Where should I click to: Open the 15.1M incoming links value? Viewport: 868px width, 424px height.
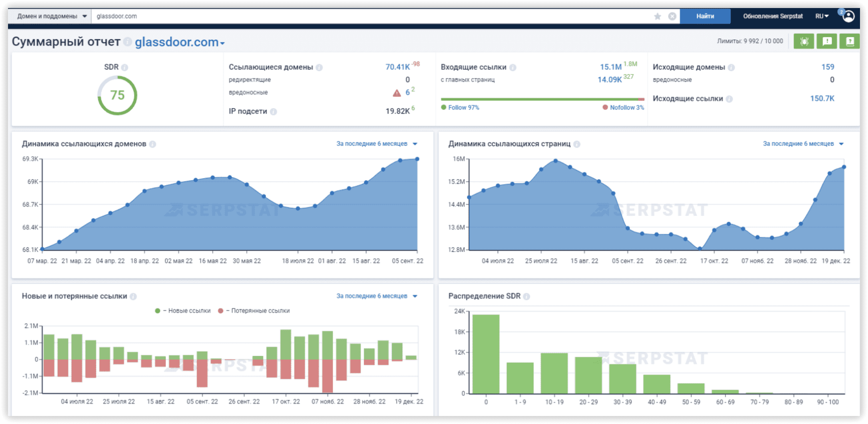tap(611, 67)
